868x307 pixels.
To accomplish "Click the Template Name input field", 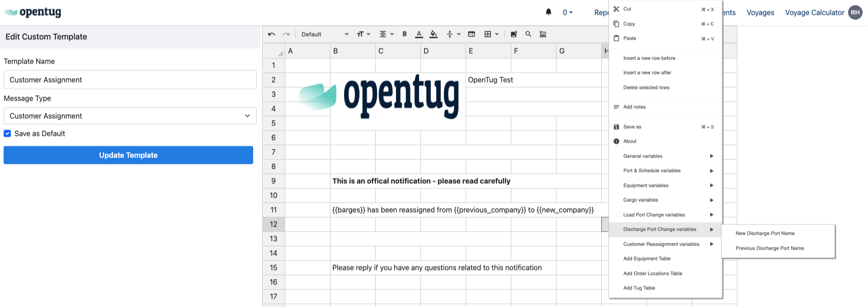I will (x=130, y=80).
